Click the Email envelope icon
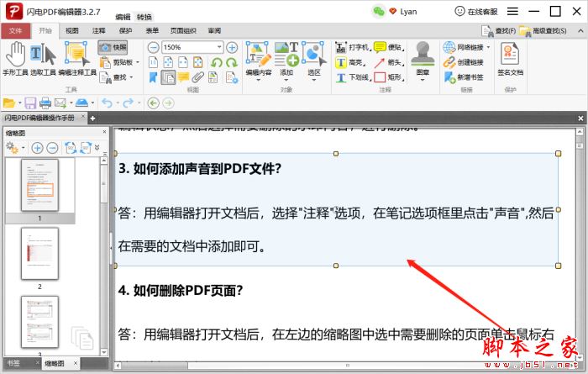588x374 pixels. [x=60, y=103]
